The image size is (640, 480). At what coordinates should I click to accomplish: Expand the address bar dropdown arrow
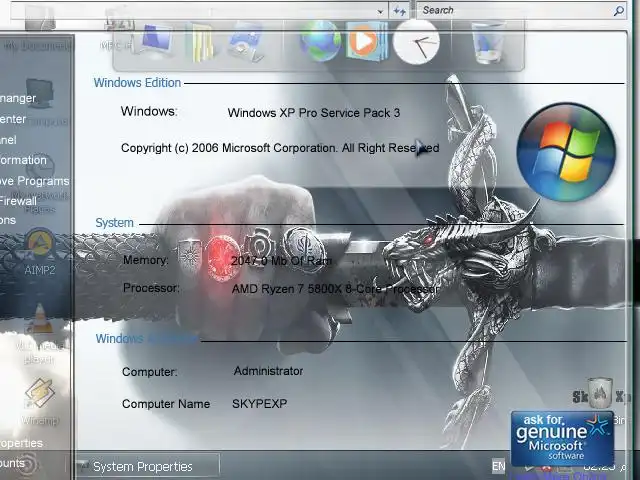pos(380,11)
